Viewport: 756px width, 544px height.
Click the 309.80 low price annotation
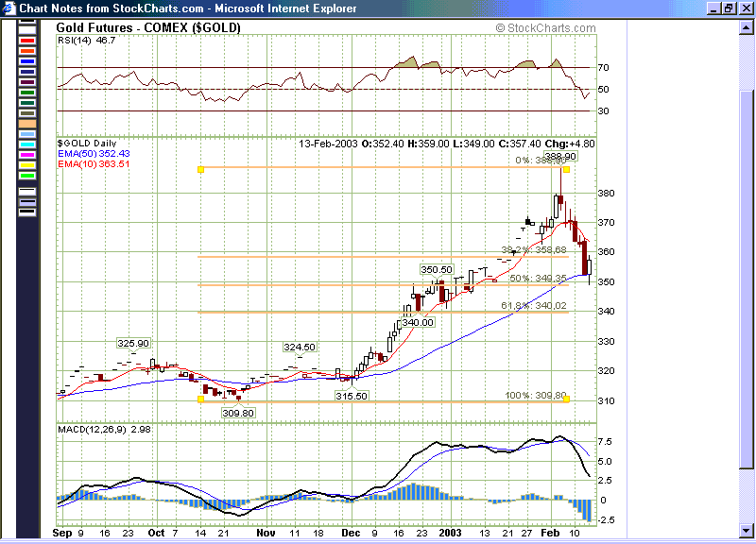click(x=238, y=413)
